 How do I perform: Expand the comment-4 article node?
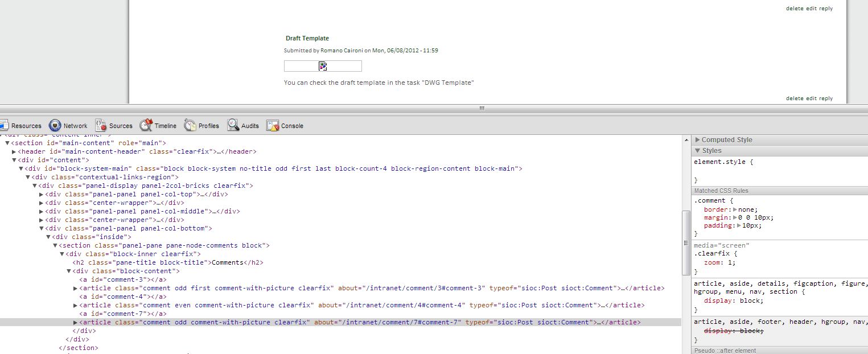pos(76,305)
